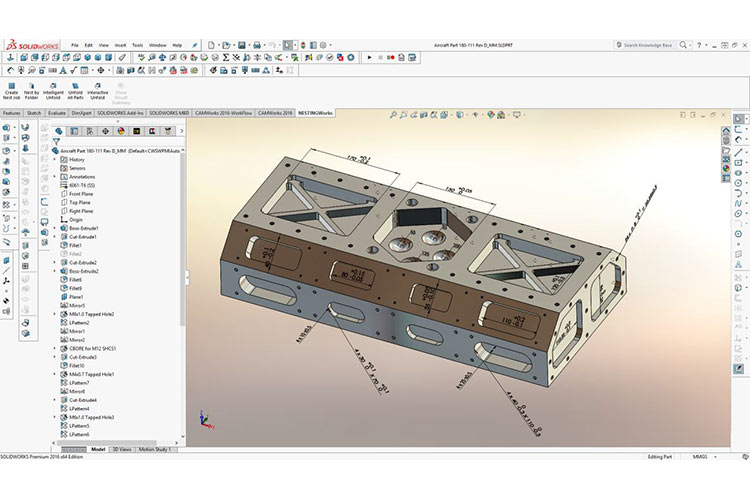Open View Settings monitor icon in viewport

517,115
